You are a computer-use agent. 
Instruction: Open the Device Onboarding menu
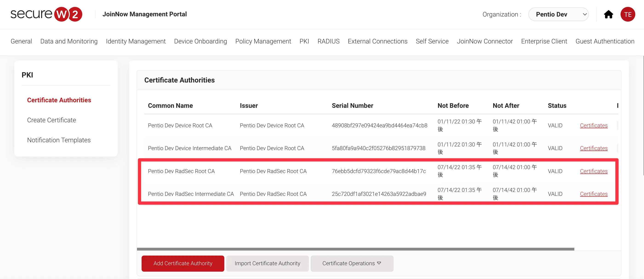pos(200,41)
